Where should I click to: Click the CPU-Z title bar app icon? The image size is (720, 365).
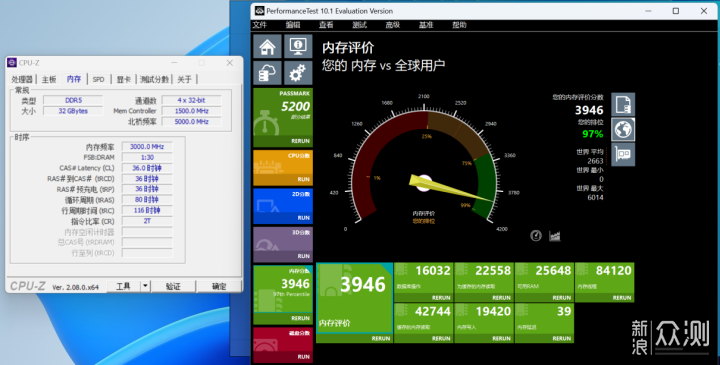pos(12,63)
